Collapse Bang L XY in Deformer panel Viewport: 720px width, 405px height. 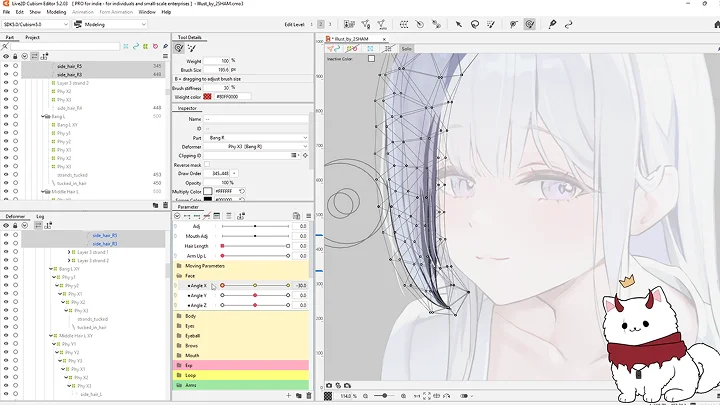pos(51,269)
